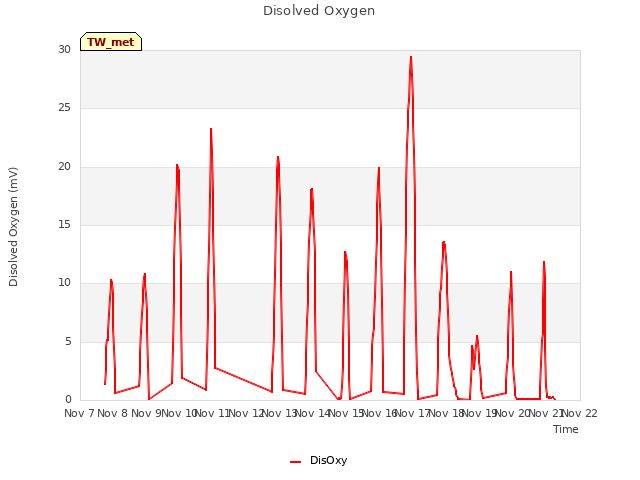
Task: Click the Disolved Oxygen (mV) axis title
Action: 13,227
